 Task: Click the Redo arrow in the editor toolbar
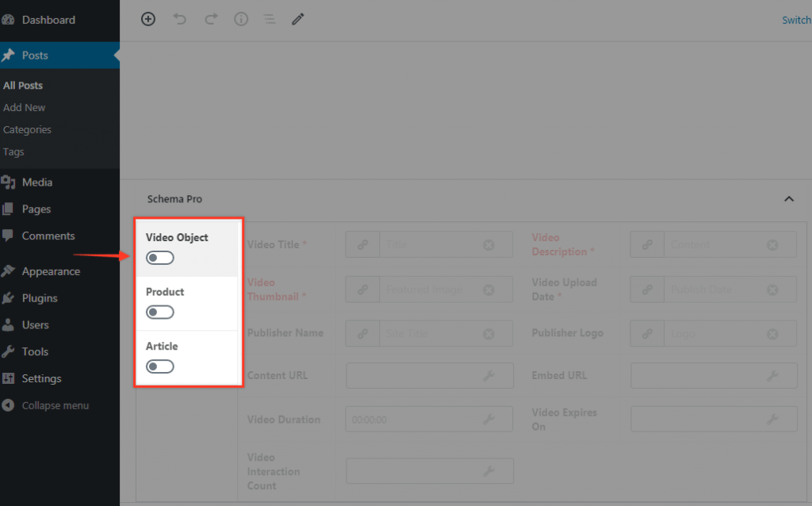pos(210,18)
